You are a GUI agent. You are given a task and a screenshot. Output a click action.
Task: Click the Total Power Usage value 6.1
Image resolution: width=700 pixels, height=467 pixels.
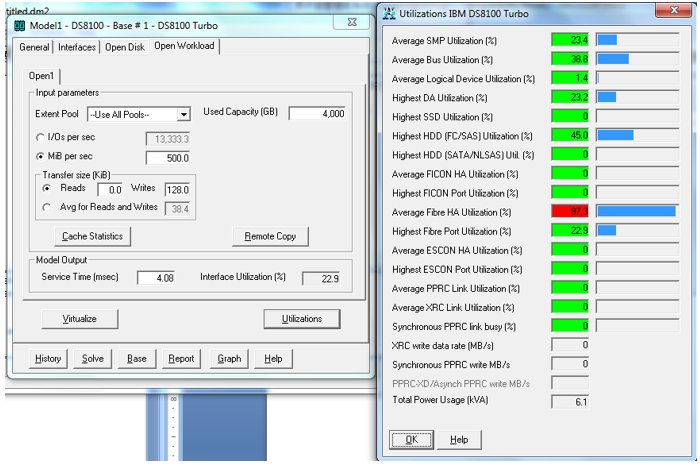point(570,402)
